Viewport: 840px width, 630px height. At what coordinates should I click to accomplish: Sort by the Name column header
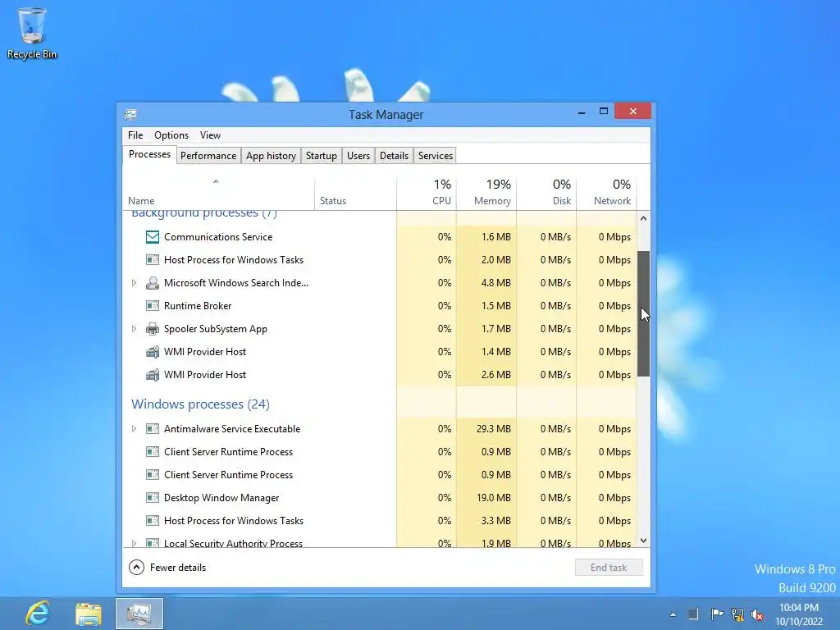(218, 193)
